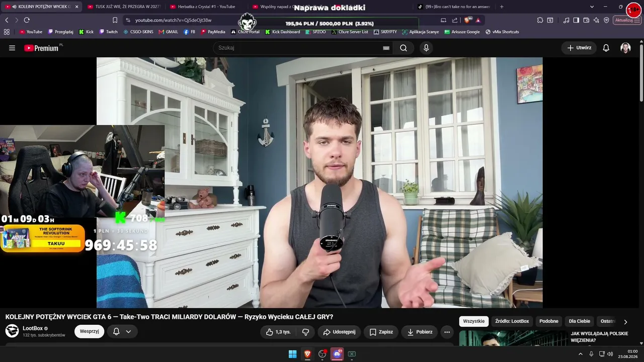This screenshot has height=362, width=644.
Task: Open Excel from the taskbar
Action: 352,354
